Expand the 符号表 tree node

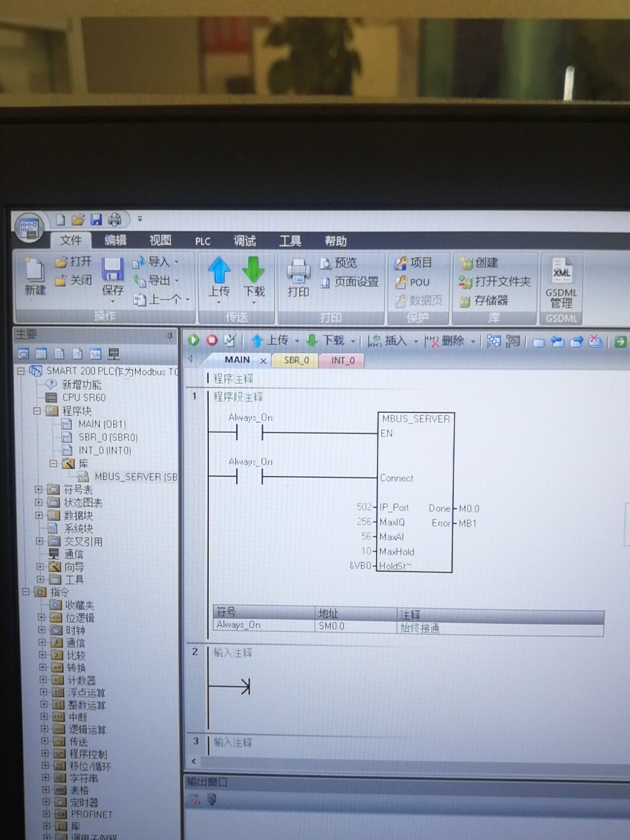click(38, 489)
